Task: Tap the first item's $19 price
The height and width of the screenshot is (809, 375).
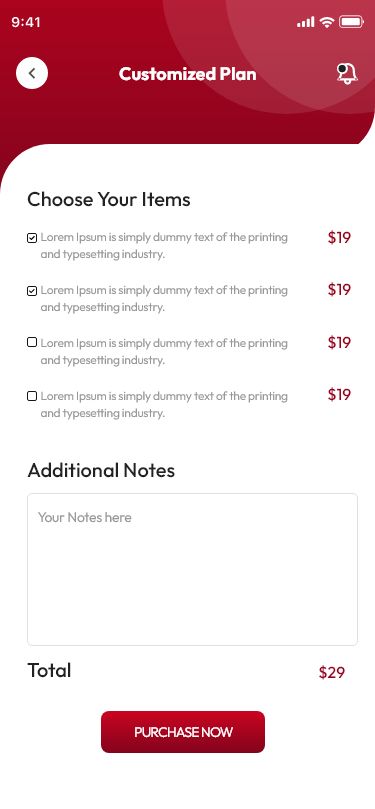Action: coord(339,237)
